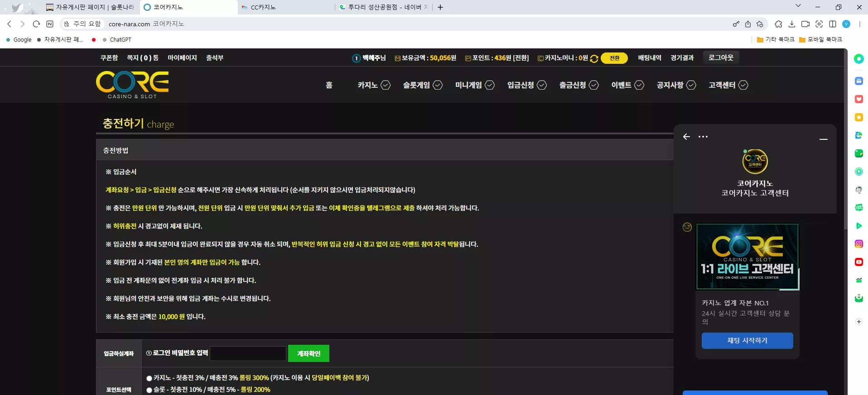Viewport: 868px width, 395px height.
Task: Share this page using the share icon
Action: point(748,24)
